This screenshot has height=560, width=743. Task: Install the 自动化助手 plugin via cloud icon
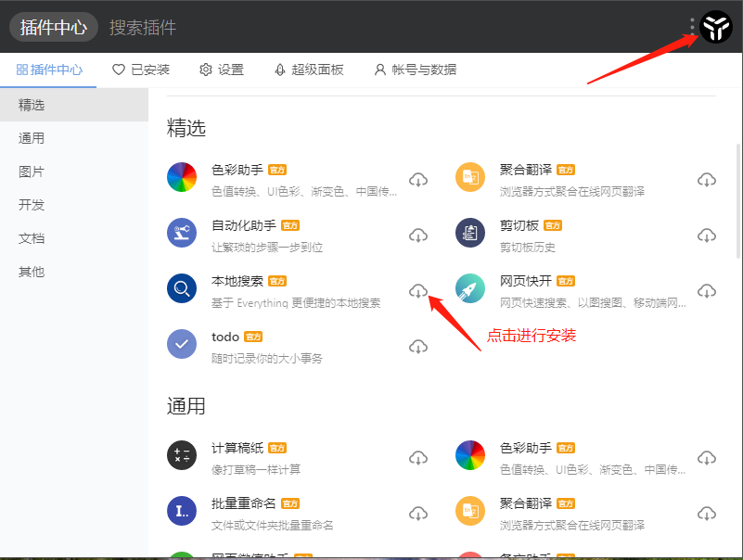click(418, 235)
